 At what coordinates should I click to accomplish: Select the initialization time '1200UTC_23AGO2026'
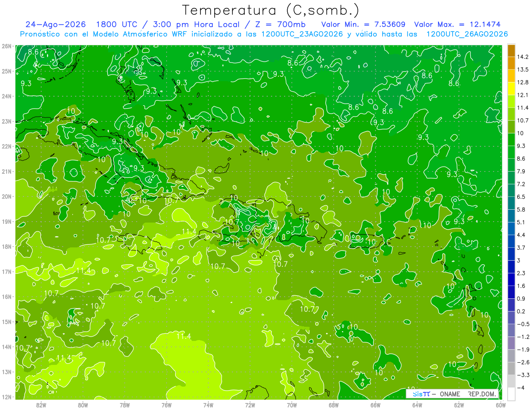[302, 34]
